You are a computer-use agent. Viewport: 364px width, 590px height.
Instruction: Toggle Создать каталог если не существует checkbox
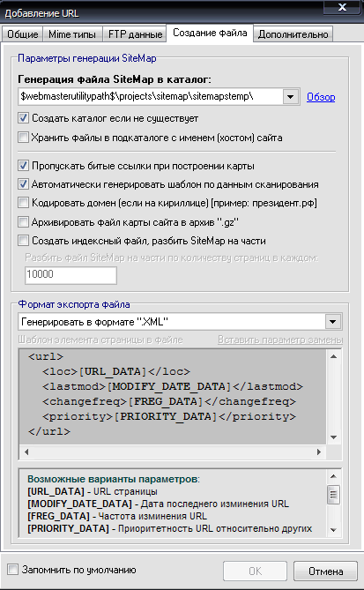pos(23,118)
